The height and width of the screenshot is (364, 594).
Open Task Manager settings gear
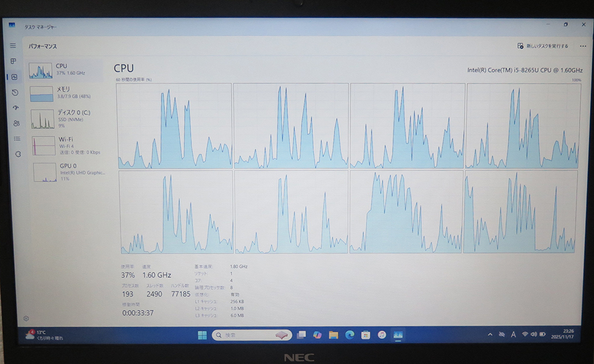click(x=26, y=318)
